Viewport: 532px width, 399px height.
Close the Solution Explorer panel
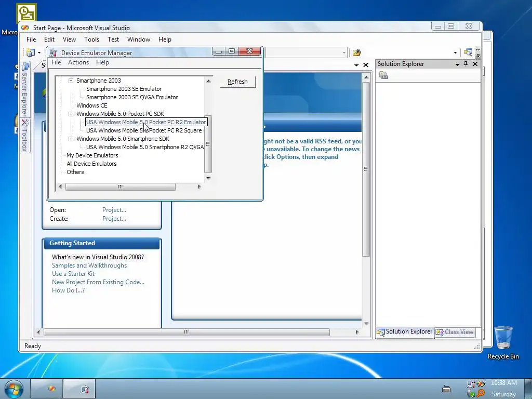click(475, 64)
